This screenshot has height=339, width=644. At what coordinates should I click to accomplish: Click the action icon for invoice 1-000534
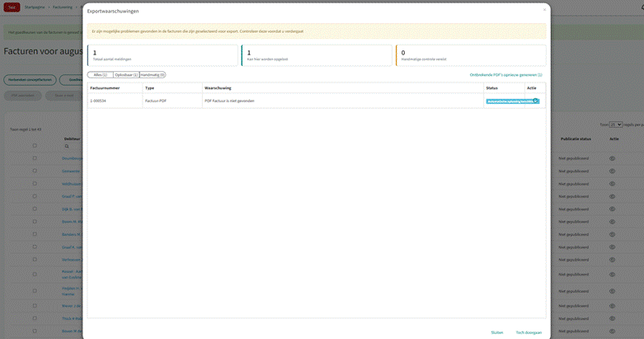pyautogui.click(x=535, y=101)
